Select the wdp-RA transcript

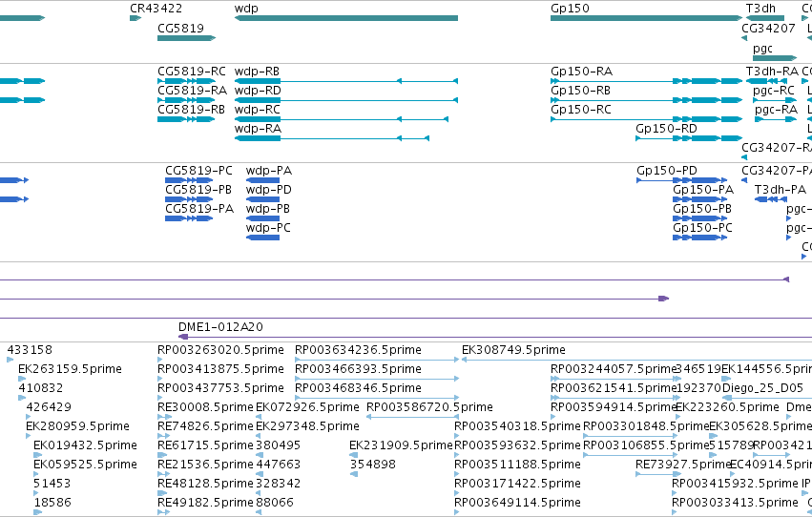[332, 138]
